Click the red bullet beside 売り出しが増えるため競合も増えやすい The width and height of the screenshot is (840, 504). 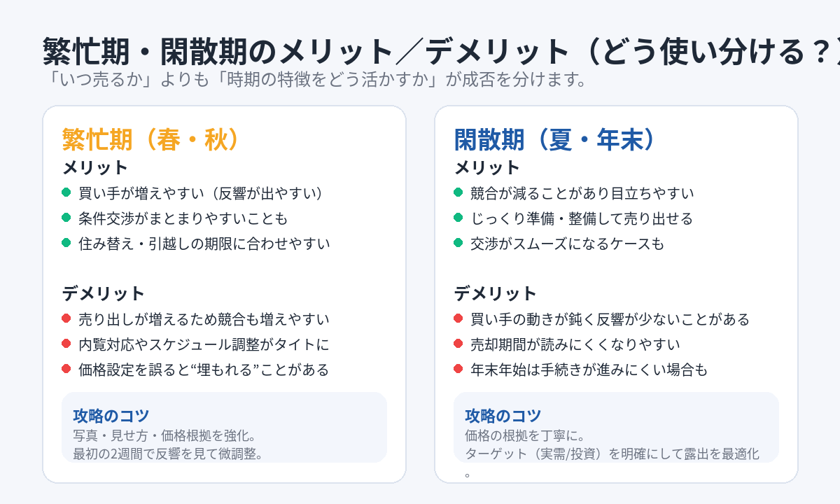(66, 318)
